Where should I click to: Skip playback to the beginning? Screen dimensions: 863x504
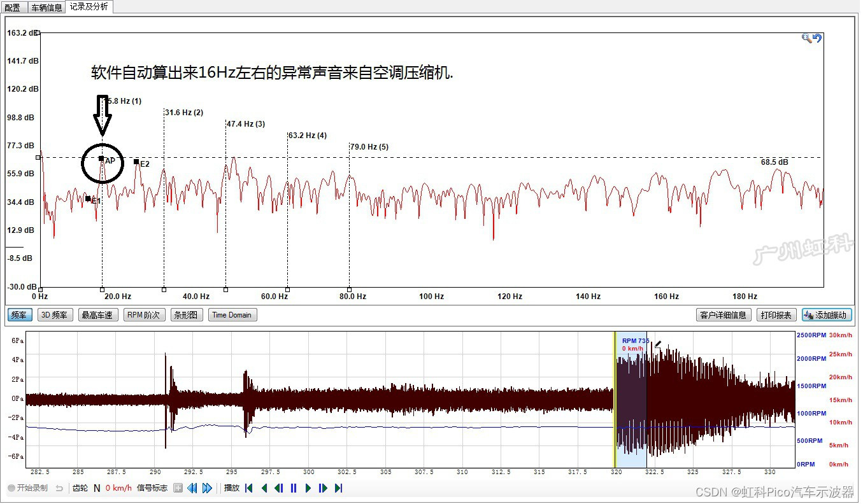coord(249,488)
